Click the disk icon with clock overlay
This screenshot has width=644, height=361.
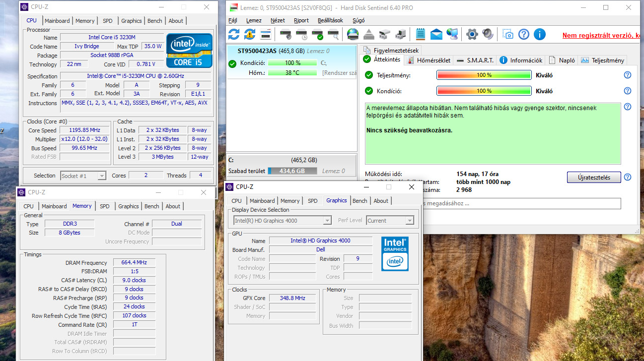tap(301, 34)
